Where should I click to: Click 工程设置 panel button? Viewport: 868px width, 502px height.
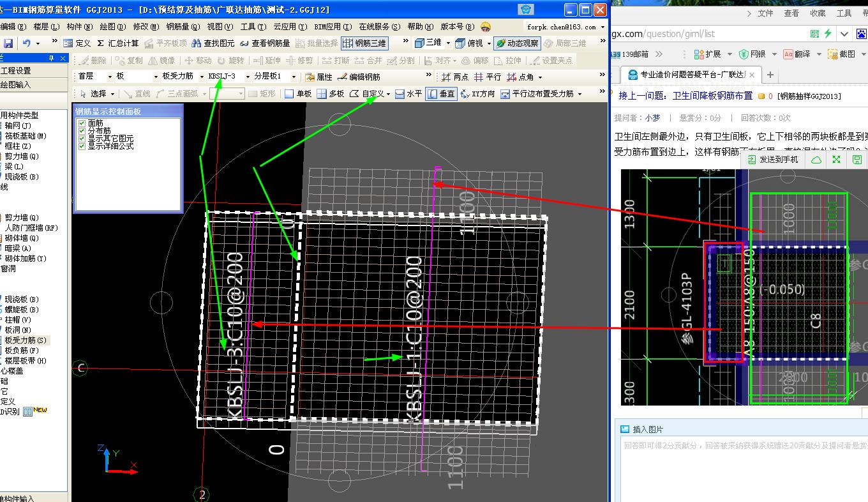[34, 71]
